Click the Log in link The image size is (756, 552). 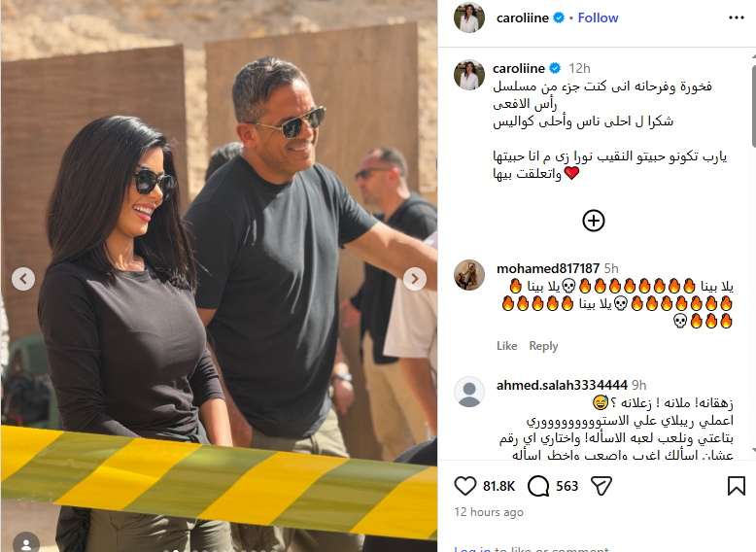[472, 549]
